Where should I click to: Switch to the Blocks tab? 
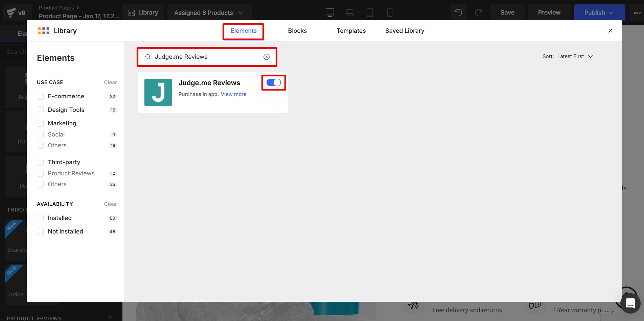(x=297, y=31)
